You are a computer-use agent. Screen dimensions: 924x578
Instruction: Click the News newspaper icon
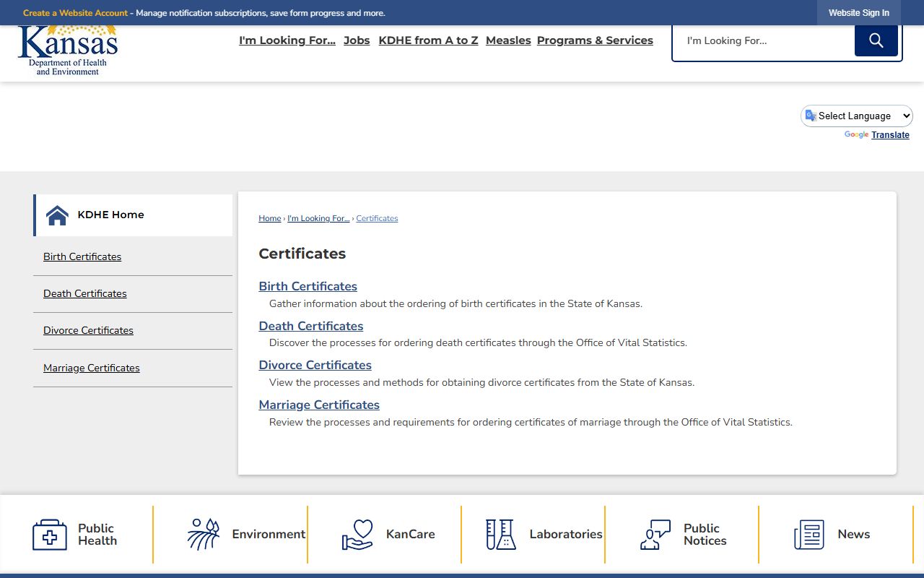tap(809, 535)
